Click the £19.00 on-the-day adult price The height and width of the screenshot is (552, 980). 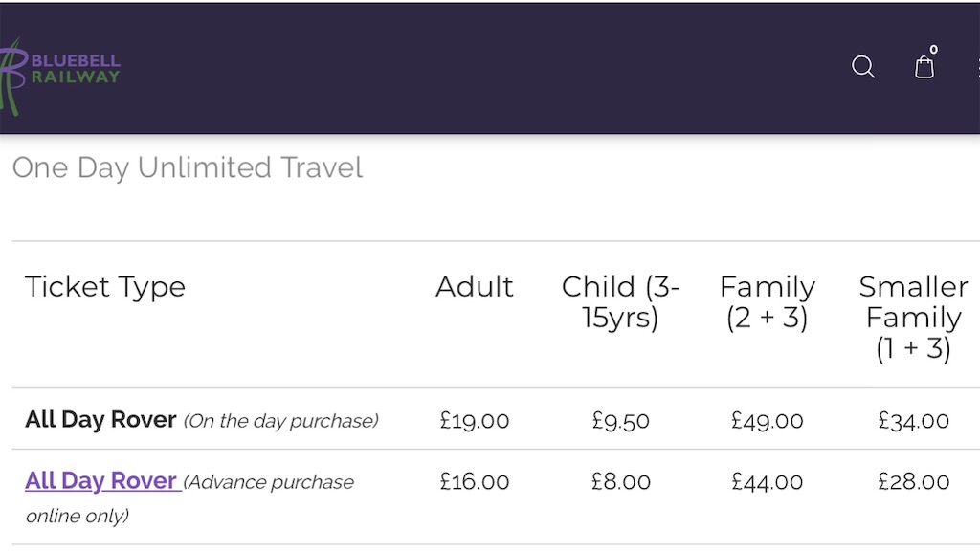point(475,420)
